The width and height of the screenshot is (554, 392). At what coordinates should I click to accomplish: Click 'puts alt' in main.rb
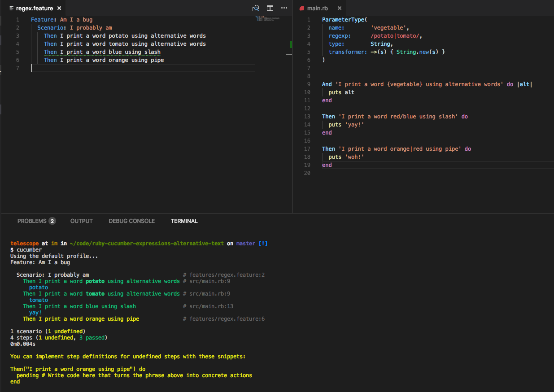[341, 92]
